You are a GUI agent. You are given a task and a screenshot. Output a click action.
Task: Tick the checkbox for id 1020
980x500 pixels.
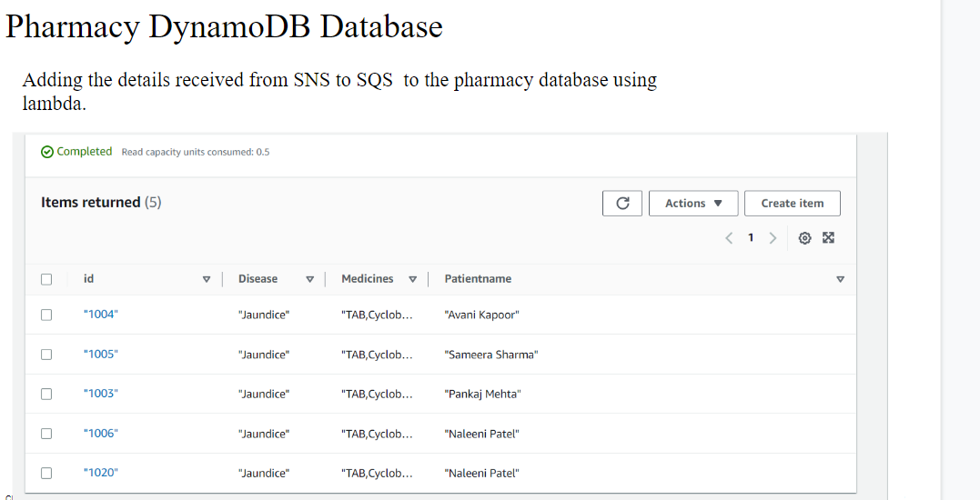point(46,473)
